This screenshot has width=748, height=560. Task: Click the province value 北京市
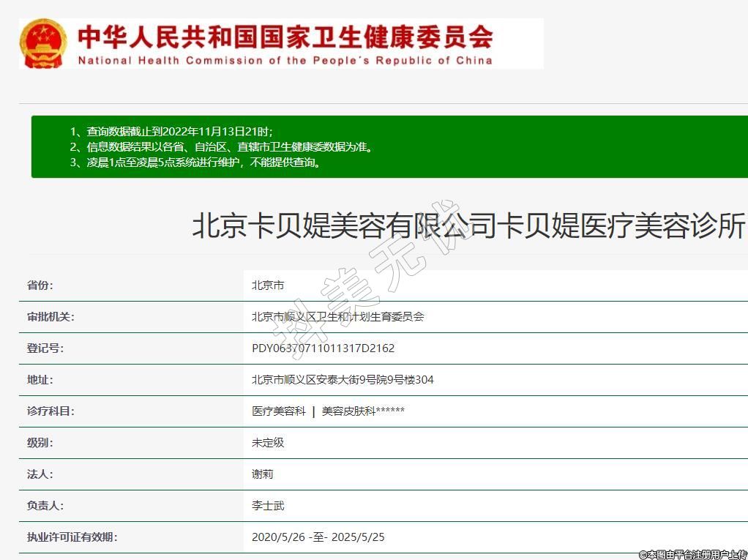click(268, 285)
